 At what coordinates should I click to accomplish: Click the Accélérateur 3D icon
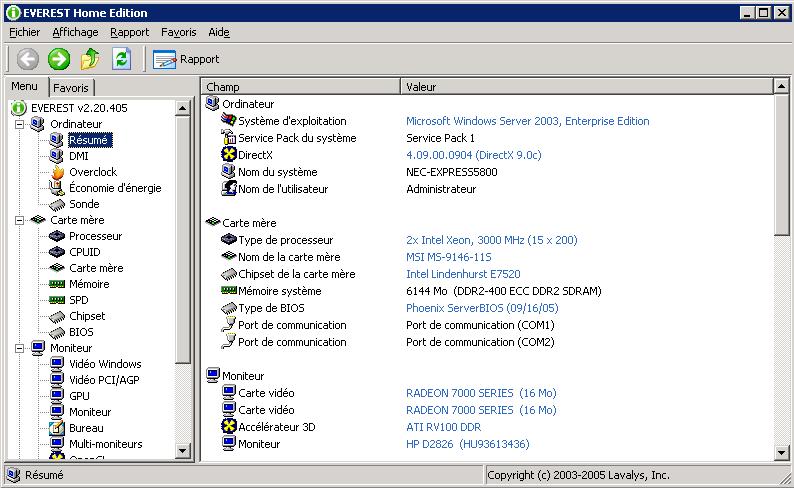point(229,426)
